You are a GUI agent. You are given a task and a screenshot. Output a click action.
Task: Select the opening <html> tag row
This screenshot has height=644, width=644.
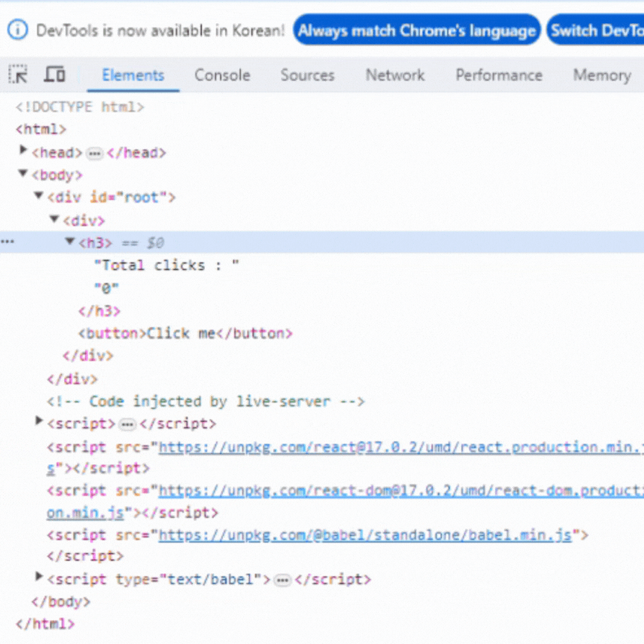(x=41, y=130)
